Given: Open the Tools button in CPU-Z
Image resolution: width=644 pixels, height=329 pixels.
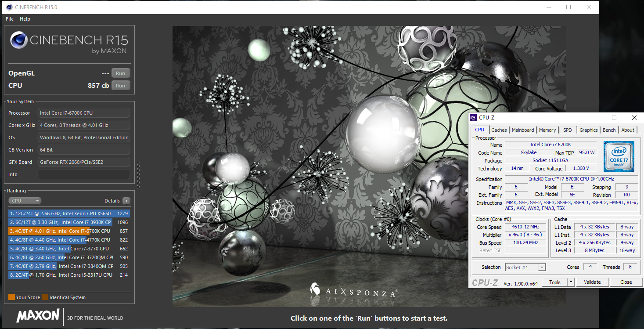Looking at the screenshot, I should 555,282.
